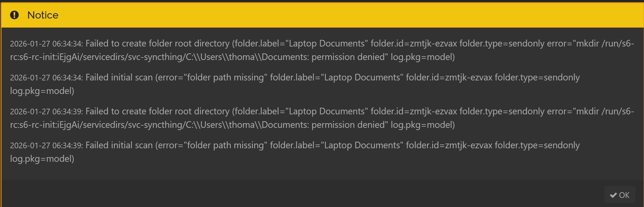Click "log.pkg=model)" ending the last entry

tap(42, 159)
